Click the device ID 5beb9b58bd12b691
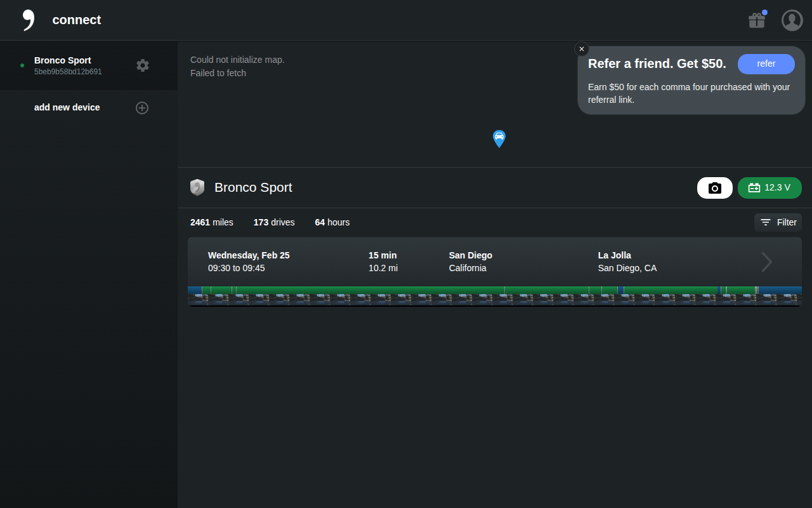This screenshot has width=812, height=508. tap(68, 72)
